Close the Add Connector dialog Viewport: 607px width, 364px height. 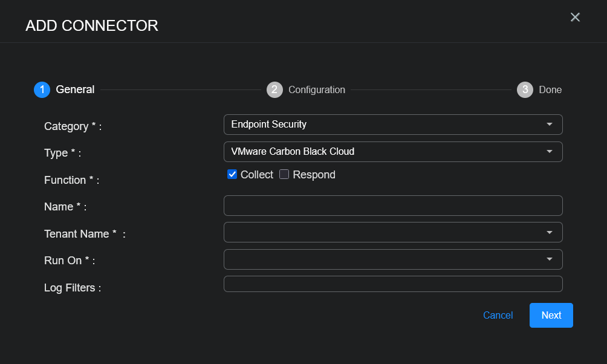[575, 18]
